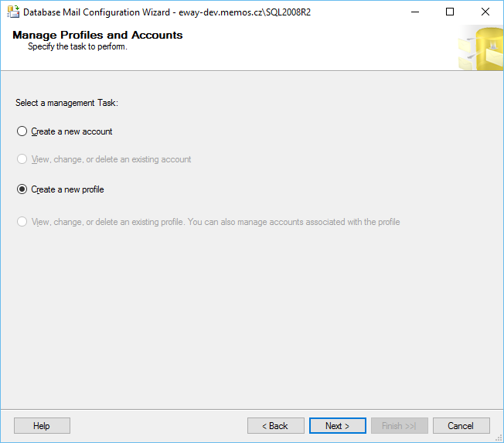
Task: Click the Create a new account label
Action: tap(72, 131)
